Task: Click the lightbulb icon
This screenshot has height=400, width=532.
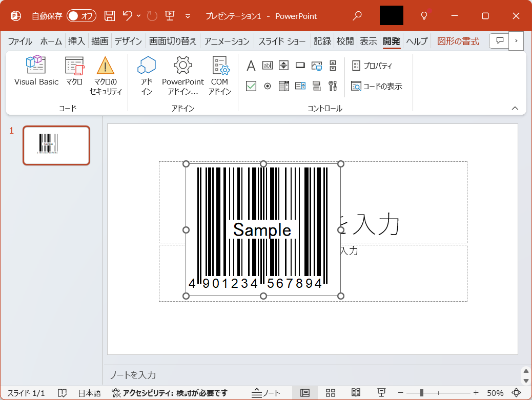Action: [x=424, y=15]
